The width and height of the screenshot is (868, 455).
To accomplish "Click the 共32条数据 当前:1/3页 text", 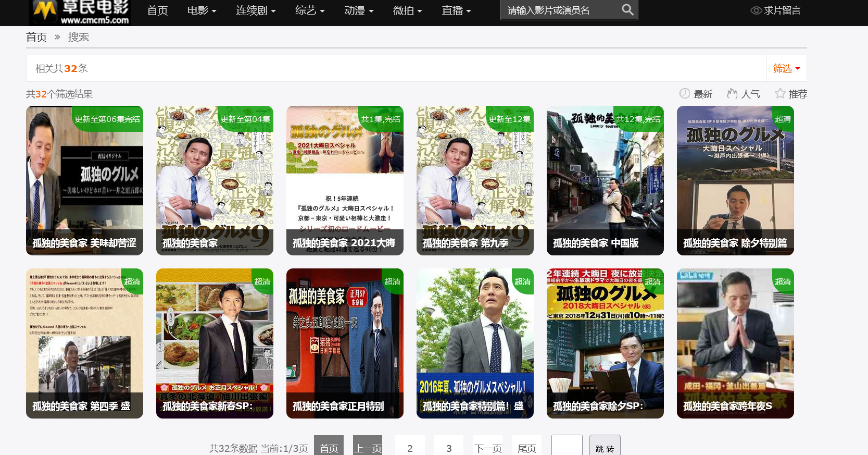I will click(258, 448).
